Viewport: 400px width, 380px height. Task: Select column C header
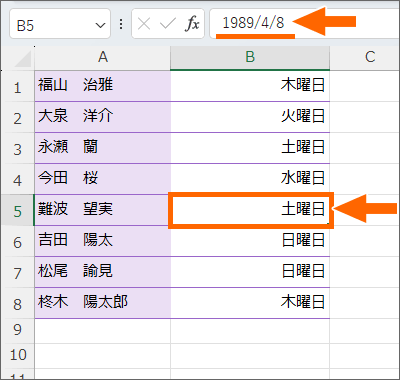click(365, 58)
